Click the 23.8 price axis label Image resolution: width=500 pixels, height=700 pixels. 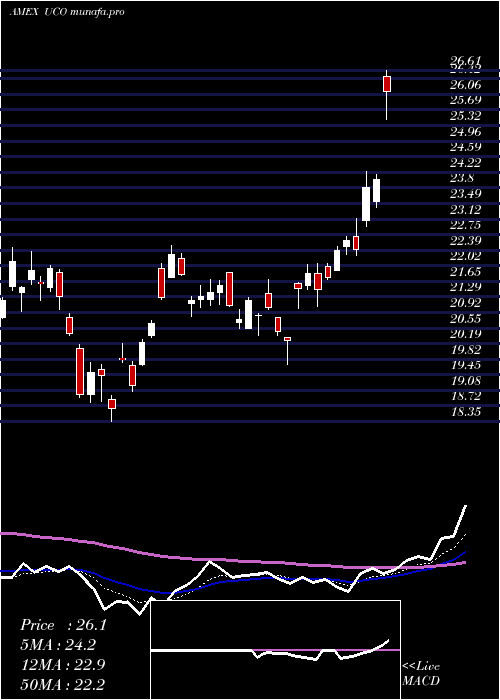click(462, 178)
